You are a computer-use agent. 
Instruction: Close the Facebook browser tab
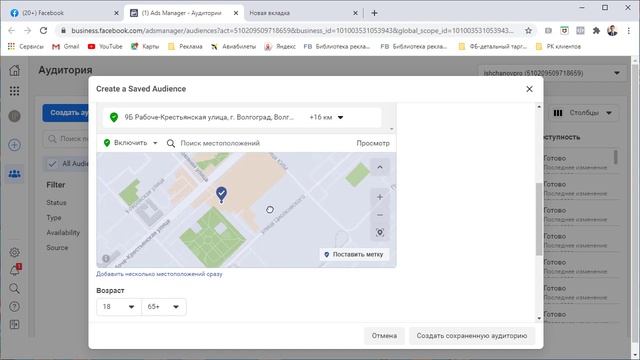pos(116,13)
